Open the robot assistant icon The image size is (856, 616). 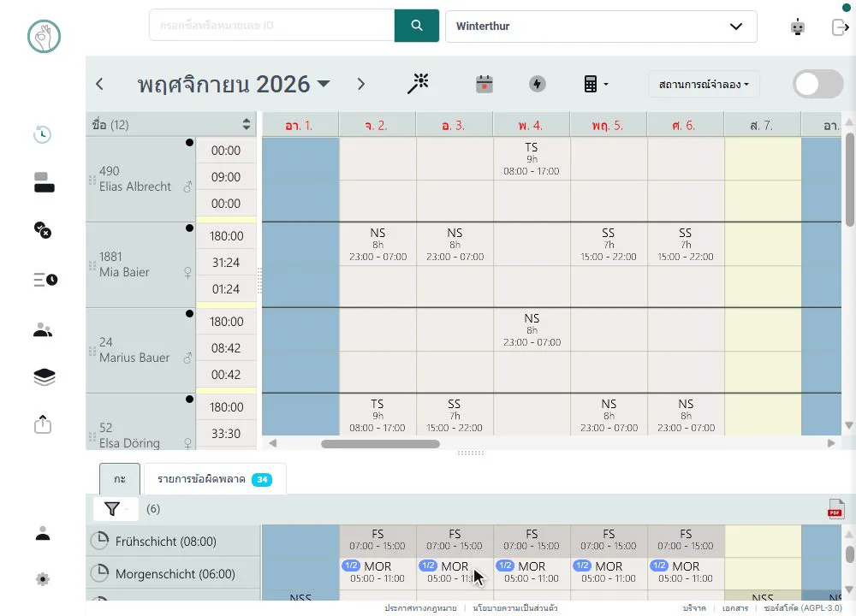798,27
